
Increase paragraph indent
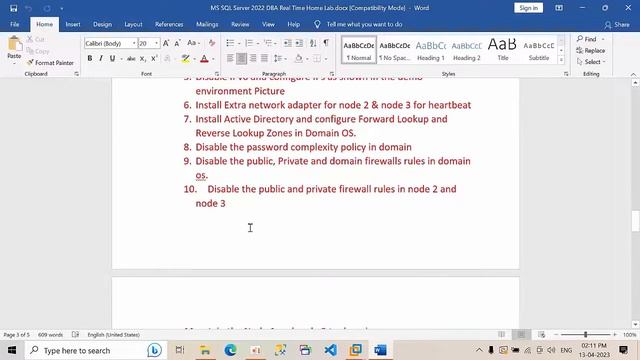[299, 43]
